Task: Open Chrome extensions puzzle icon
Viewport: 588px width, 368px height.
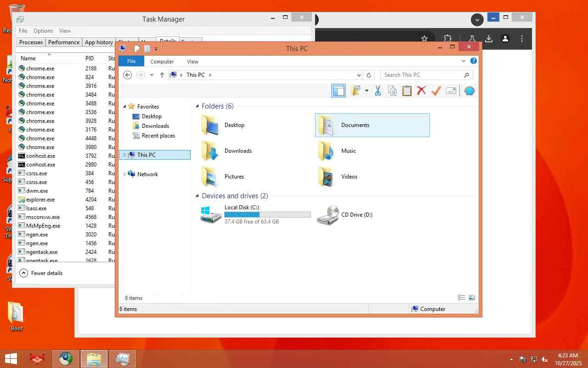Action: 447,39
